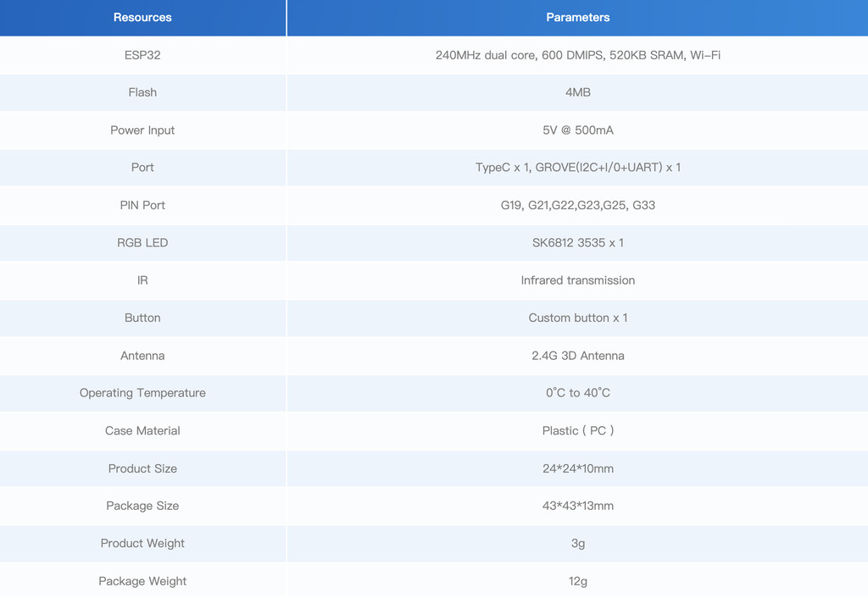The width and height of the screenshot is (868, 598).
Task: Click the 5V @ 500mA power value
Action: (577, 130)
